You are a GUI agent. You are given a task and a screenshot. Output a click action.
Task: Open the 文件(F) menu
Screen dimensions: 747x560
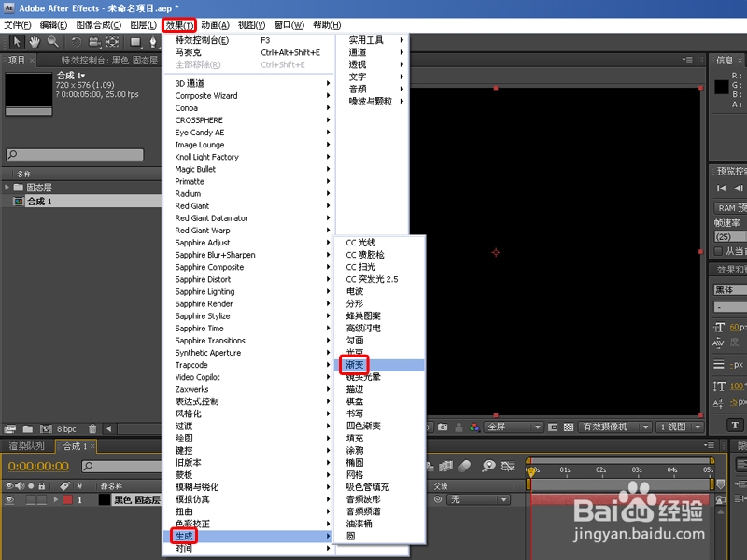pyautogui.click(x=17, y=25)
